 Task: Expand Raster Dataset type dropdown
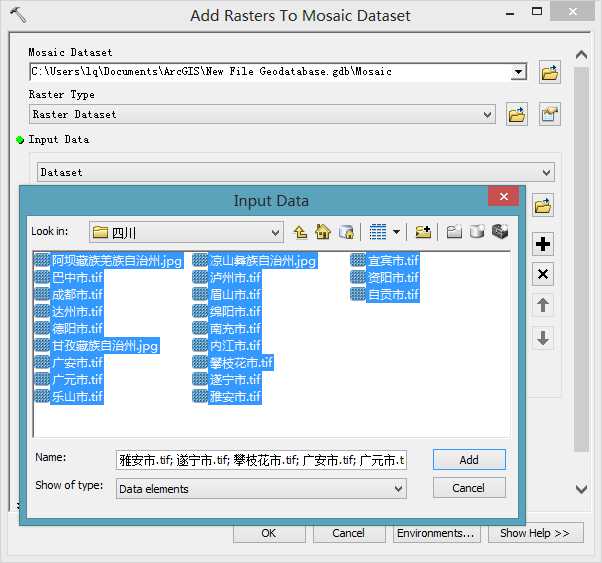click(x=487, y=115)
